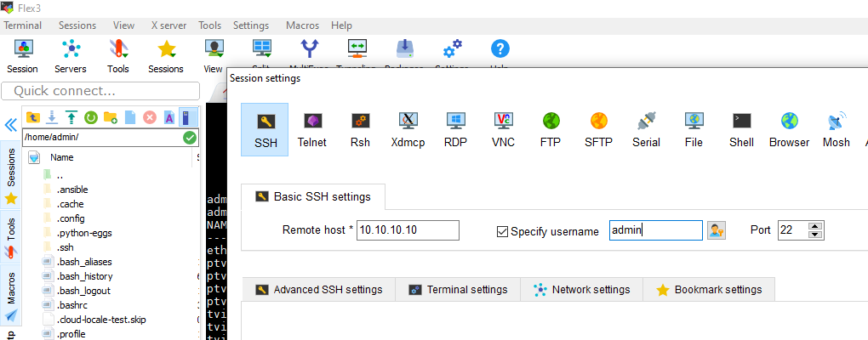Confirm path with green checkmark
The width and height of the screenshot is (868, 340).
point(189,138)
